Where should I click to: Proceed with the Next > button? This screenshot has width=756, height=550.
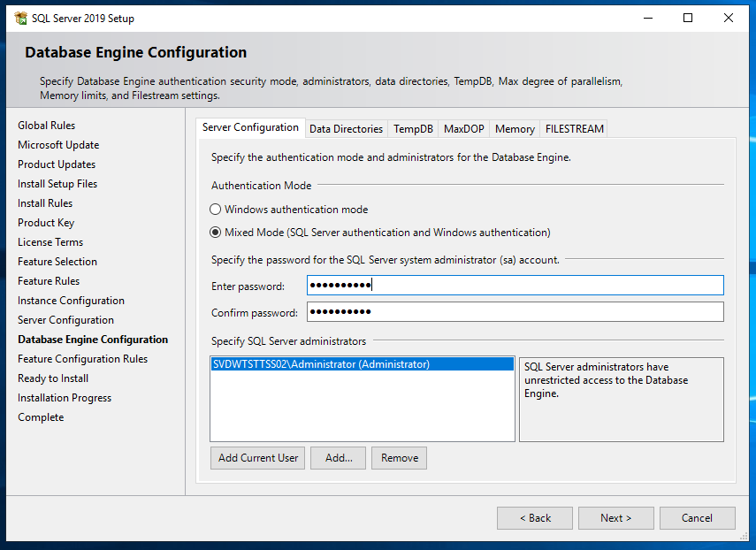(x=615, y=518)
